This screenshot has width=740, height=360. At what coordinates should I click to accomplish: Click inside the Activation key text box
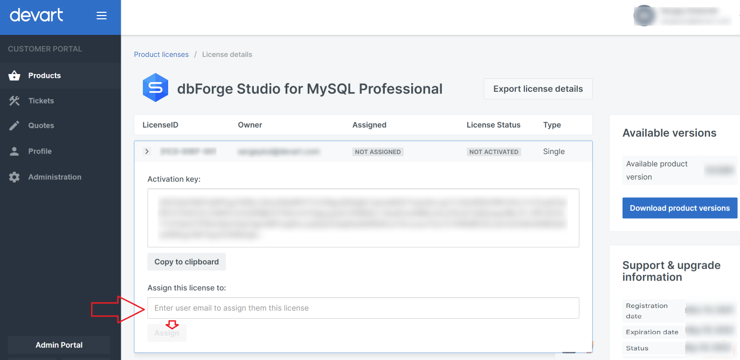[363, 218]
